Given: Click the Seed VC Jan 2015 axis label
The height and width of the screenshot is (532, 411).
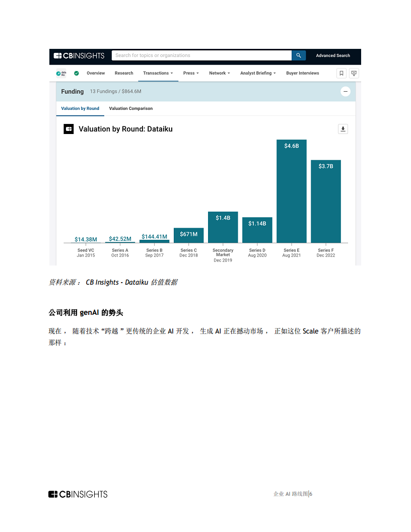Looking at the screenshot, I should pos(86,253).
